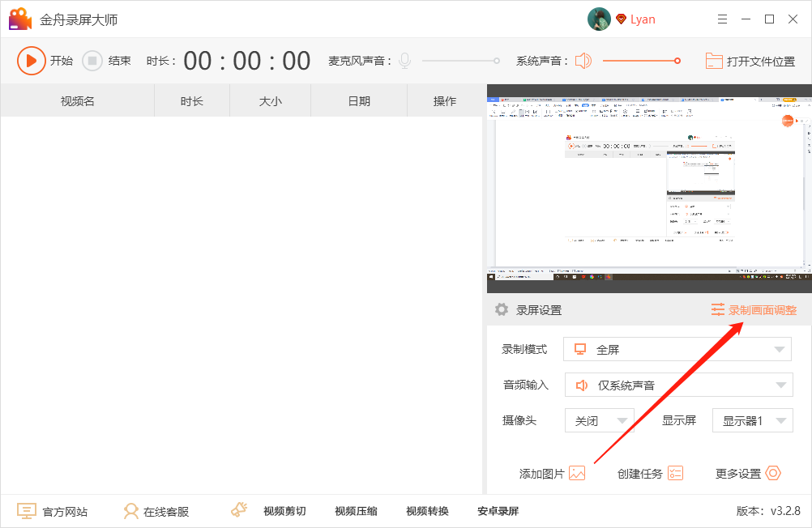812x528 pixels.
Task: Open 更多设置 hexagon icon
Action: point(773,474)
